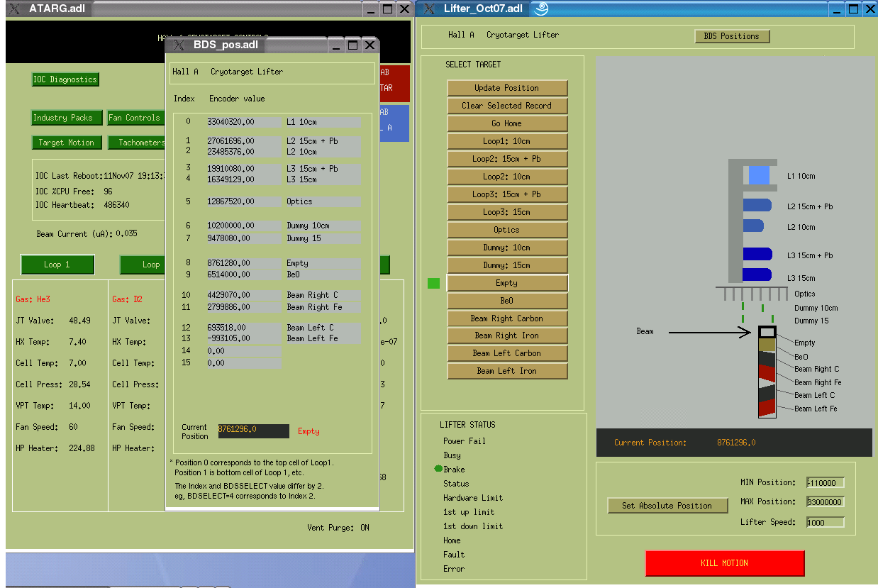Click the Vent Purge: ON text
The image size is (878, 588).
pos(338,528)
